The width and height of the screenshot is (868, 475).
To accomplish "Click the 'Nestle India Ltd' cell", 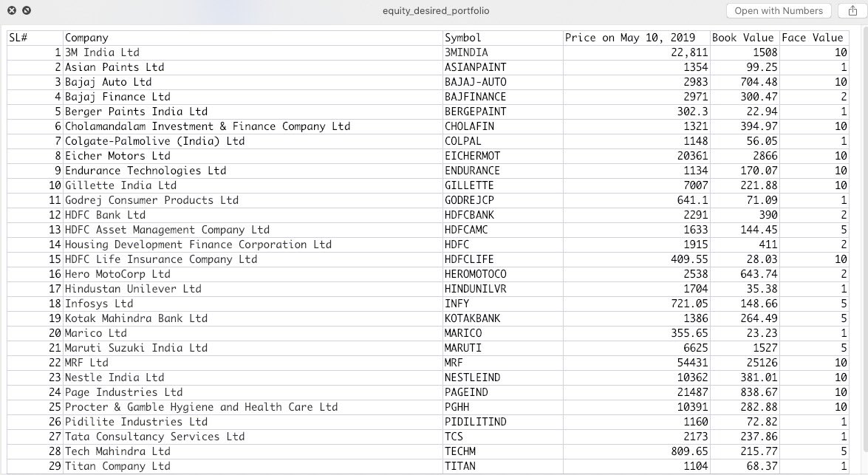I will (253, 377).
